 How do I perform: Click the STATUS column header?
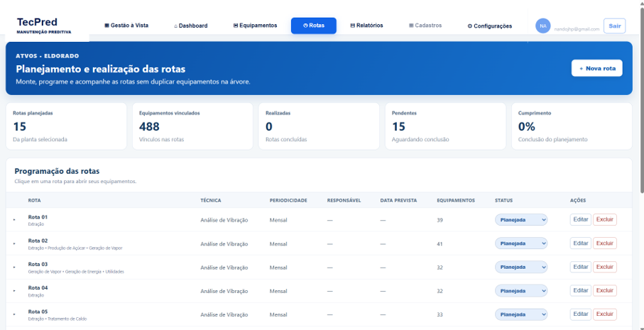point(503,200)
